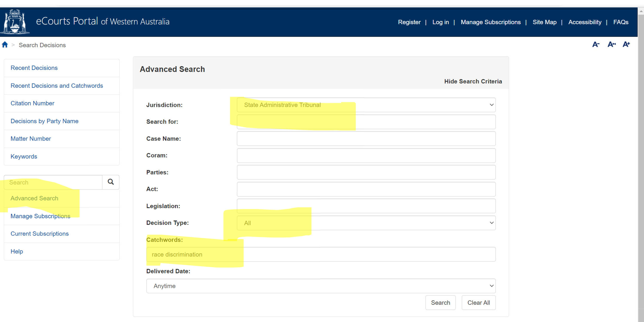Open Recent Decisions in sidebar
The image size is (644, 322).
pos(34,68)
